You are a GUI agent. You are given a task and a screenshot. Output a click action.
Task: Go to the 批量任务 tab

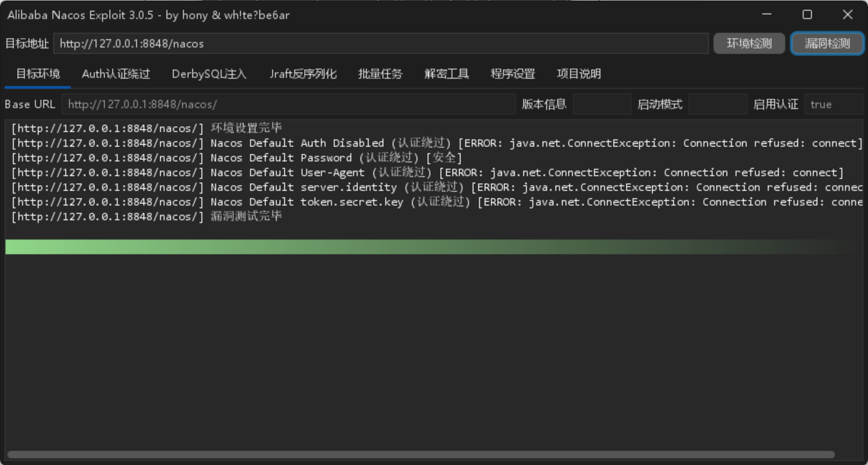pyautogui.click(x=381, y=74)
